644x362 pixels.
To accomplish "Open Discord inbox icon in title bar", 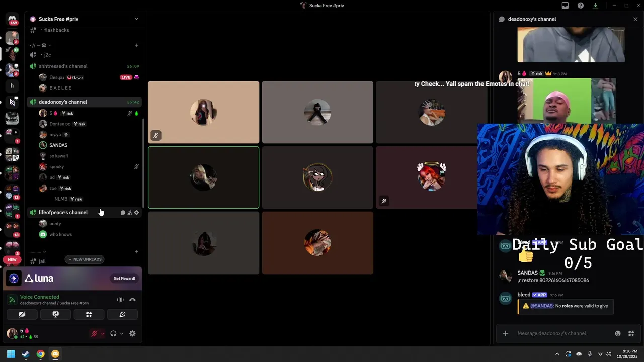I will click(x=565, y=6).
